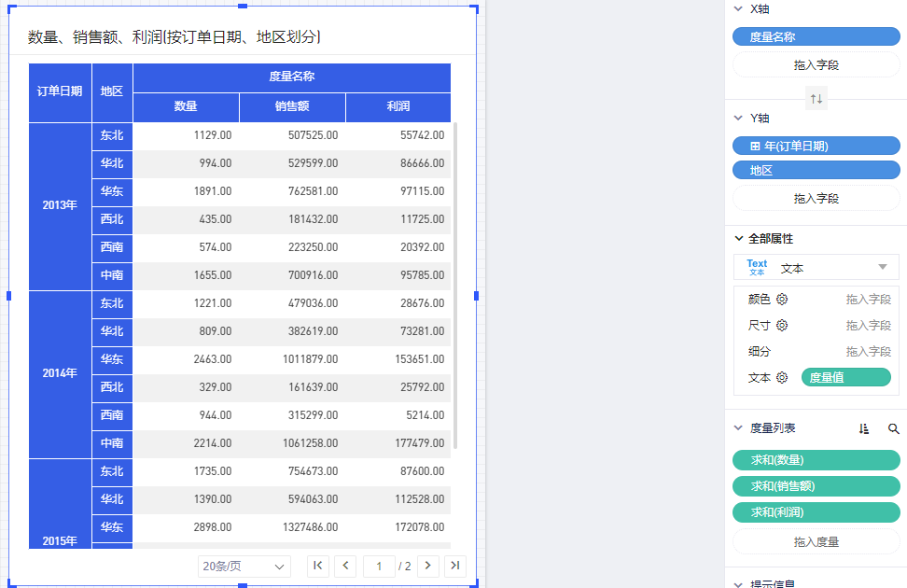Viewport: 907px width, 588px height.
Task: Open settings gear next to 文本
Action: [x=782, y=378]
